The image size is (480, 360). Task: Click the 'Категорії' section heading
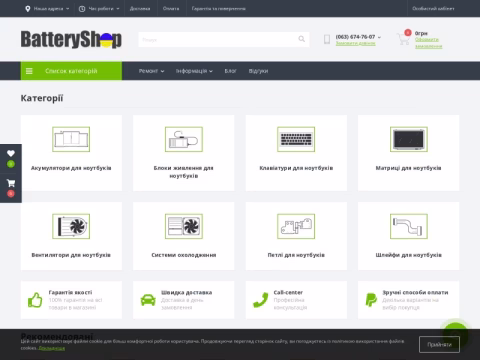point(42,98)
